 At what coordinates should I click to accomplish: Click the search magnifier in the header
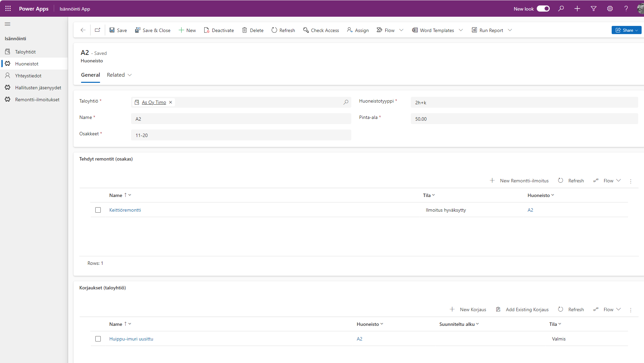tap(561, 9)
